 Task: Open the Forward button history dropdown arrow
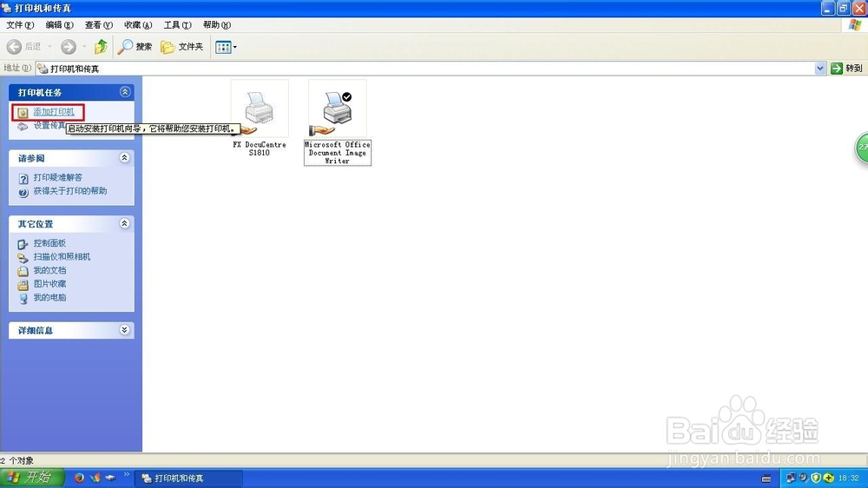84,47
